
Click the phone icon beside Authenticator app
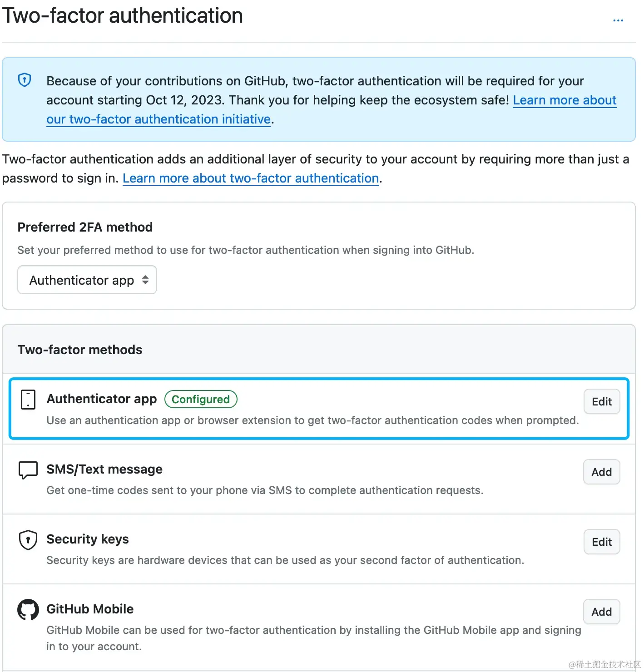point(28,400)
